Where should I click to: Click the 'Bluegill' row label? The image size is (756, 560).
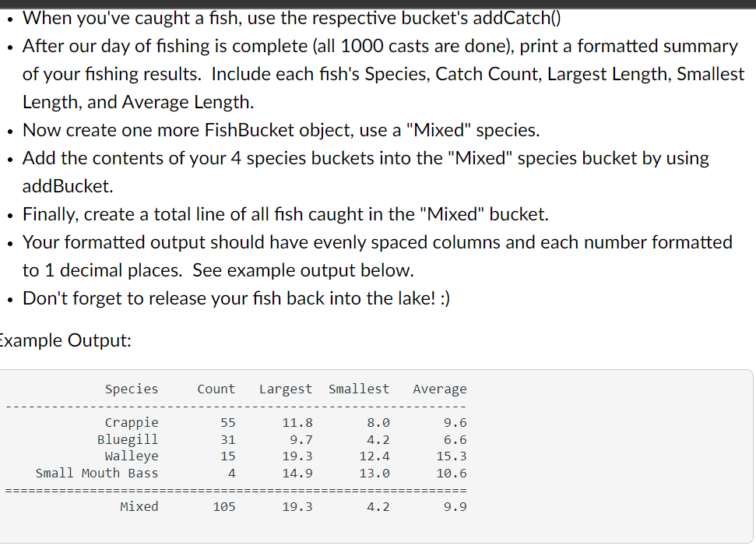click(x=128, y=440)
